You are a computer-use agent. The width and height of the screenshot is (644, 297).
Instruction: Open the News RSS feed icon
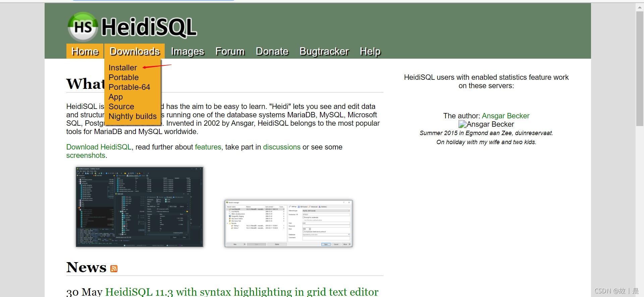tap(114, 269)
